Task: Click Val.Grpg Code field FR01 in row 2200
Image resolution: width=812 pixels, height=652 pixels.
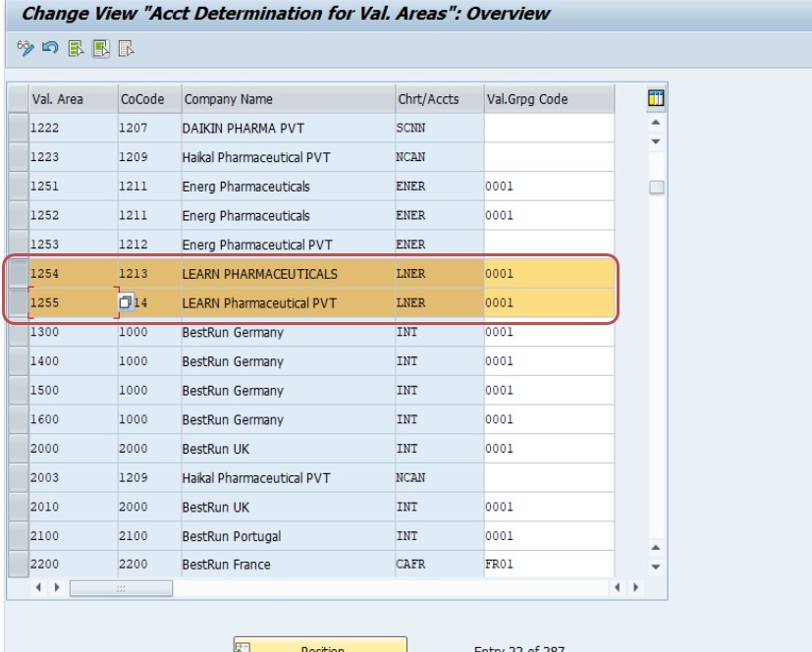Action: [550, 564]
